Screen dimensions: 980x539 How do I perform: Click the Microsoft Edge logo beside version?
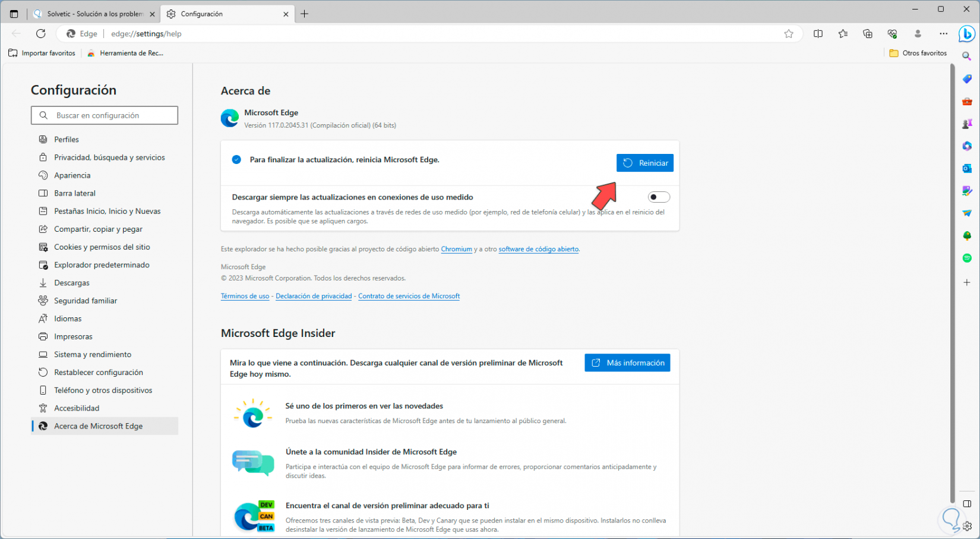coord(230,118)
